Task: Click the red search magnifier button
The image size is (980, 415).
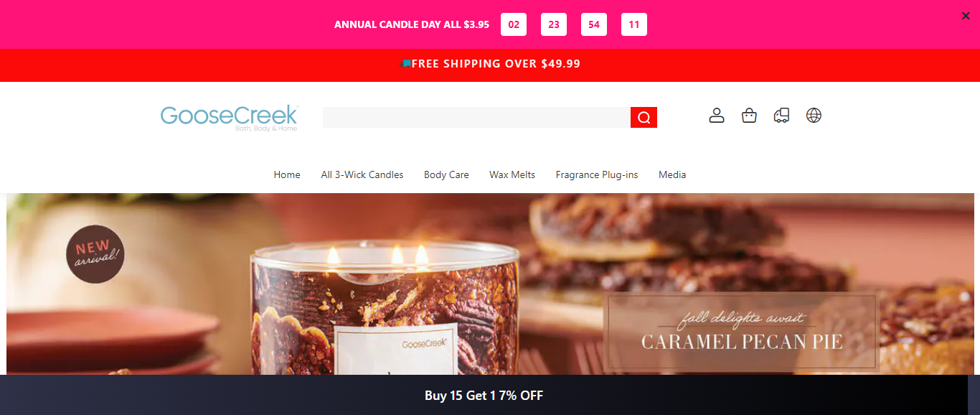Action: [644, 118]
